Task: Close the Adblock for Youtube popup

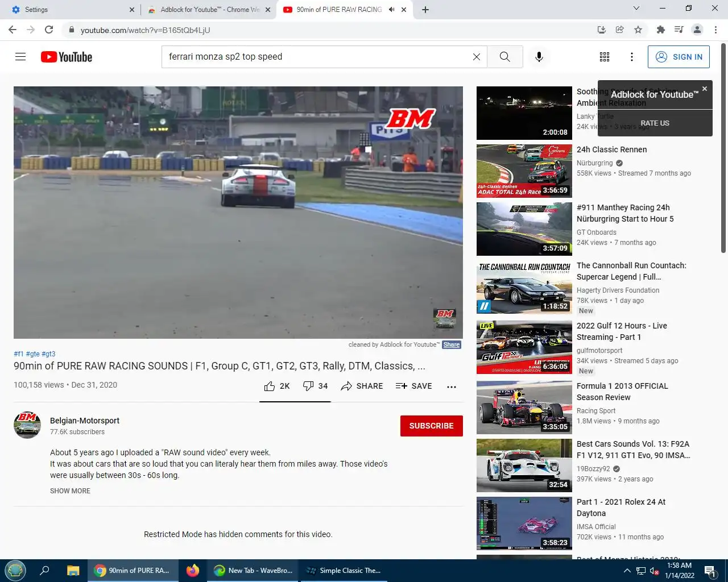Action: tap(705, 89)
